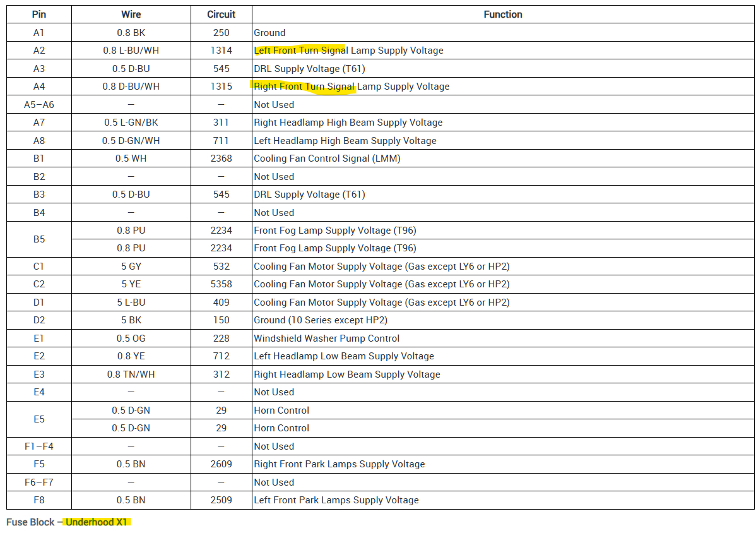Click Cooling Fan Control Signal (LMM)
Image resolution: width=756 pixels, height=533 pixels.
(327, 159)
